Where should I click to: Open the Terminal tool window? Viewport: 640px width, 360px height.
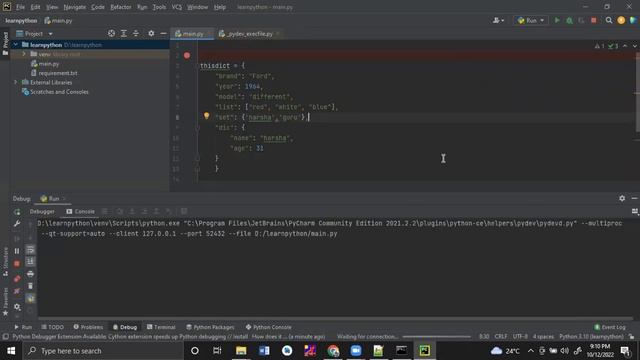tap(161, 327)
